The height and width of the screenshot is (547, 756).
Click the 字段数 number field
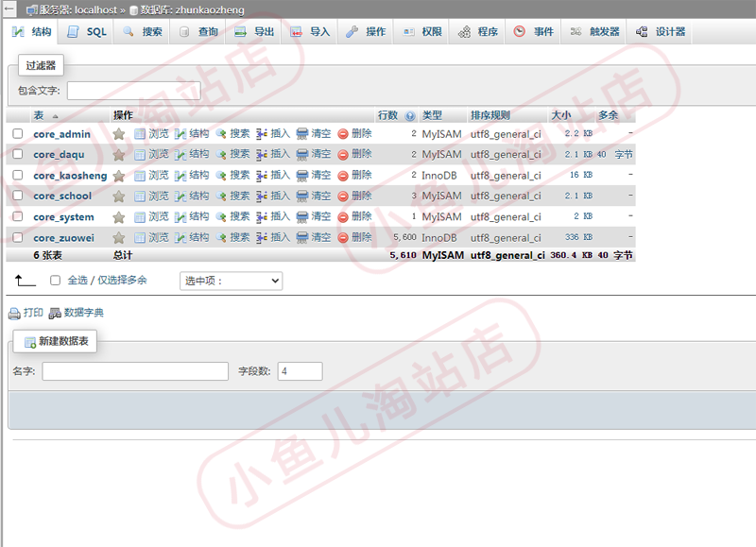tap(300, 371)
